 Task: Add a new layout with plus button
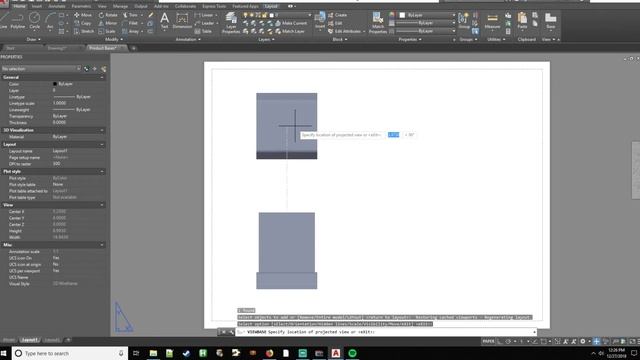(x=69, y=340)
